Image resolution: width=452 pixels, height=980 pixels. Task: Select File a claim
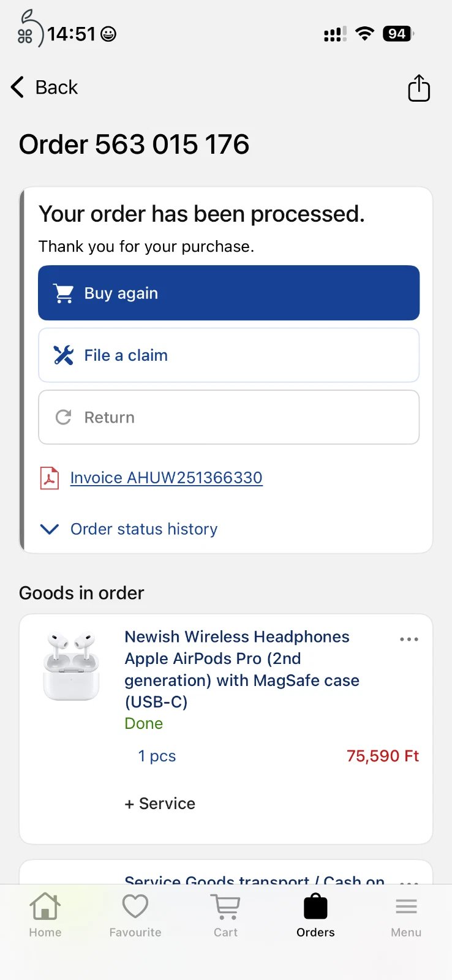click(x=228, y=355)
